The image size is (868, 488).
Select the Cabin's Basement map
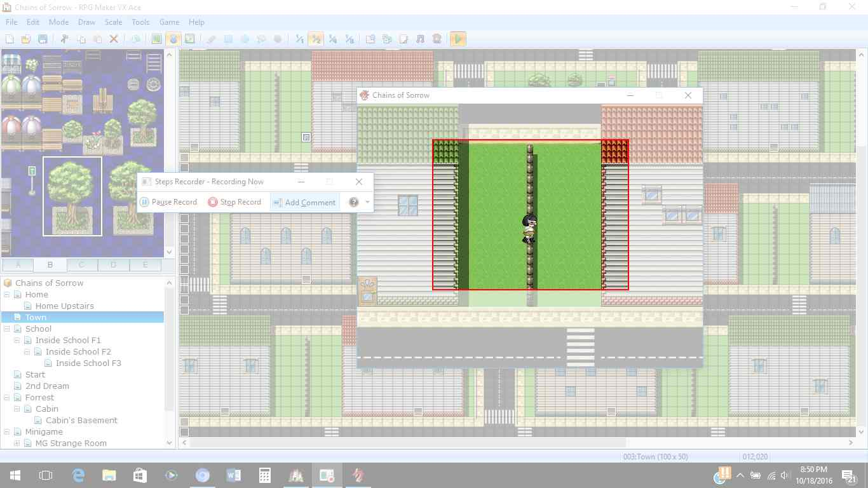81,421
